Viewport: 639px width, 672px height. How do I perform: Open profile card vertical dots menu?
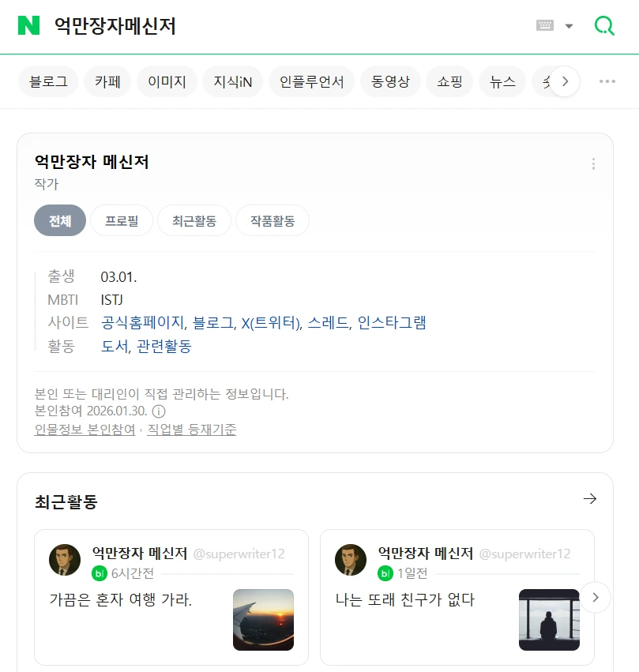click(593, 164)
